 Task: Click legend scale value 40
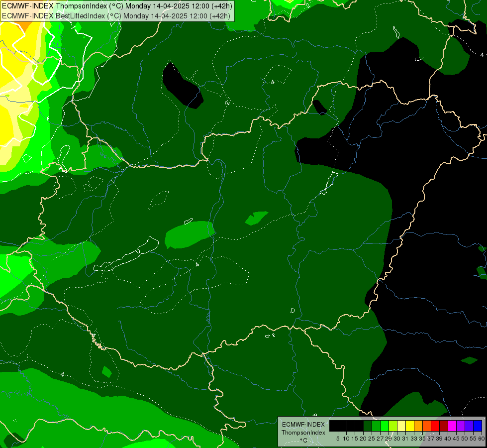(448, 439)
